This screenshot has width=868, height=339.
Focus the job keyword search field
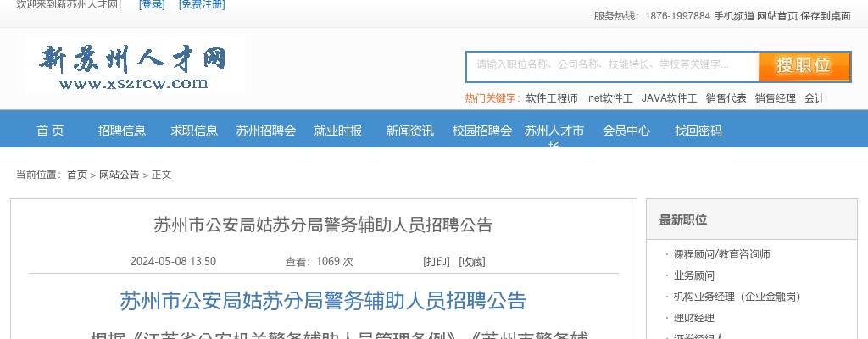point(611,65)
